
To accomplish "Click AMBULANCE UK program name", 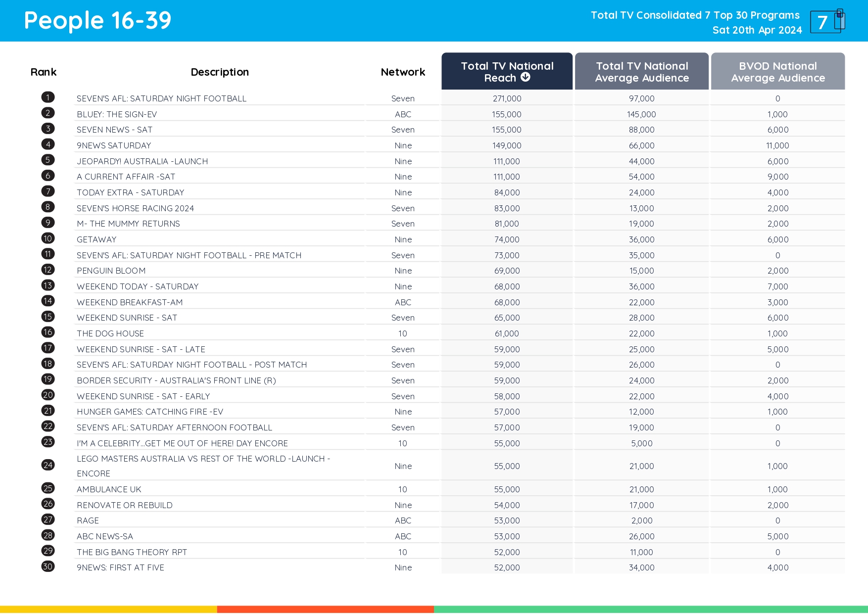I will tap(109, 490).
